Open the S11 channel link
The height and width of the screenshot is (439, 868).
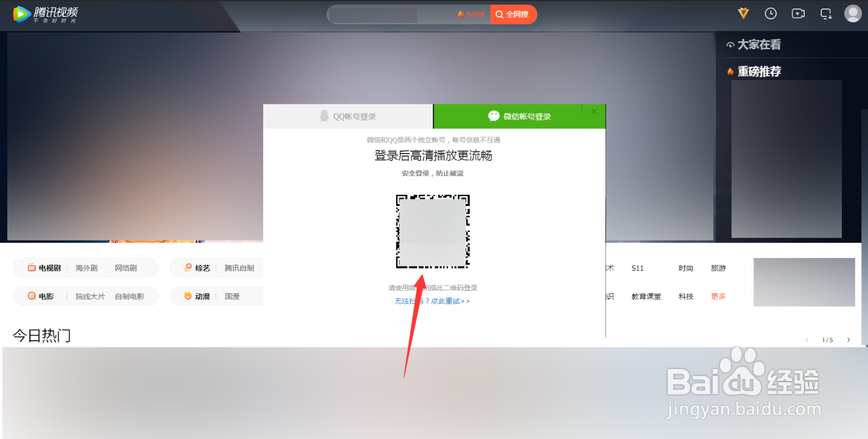coord(638,268)
